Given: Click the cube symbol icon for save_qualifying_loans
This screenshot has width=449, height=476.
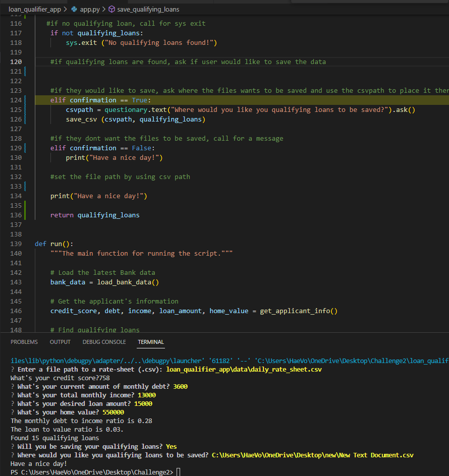Looking at the screenshot, I should coord(111,10).
